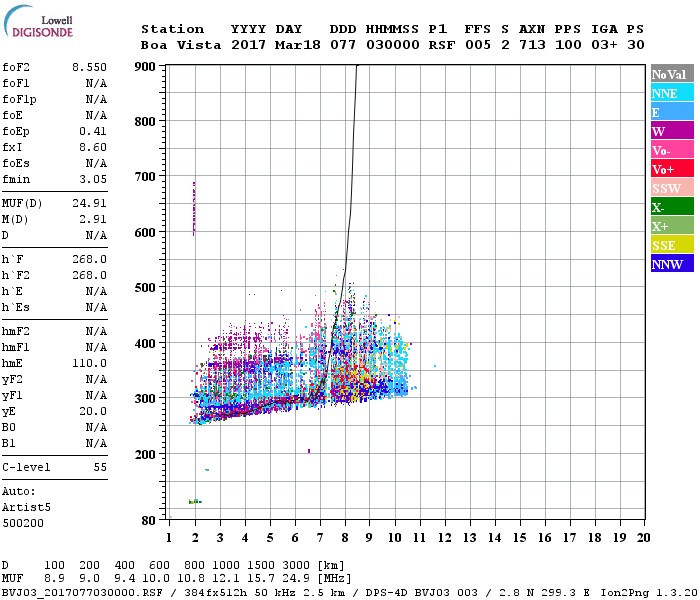This screenshot has height=600, width=700.
Task: Select the NoVal legend swatch
Action: click(672, 74)
